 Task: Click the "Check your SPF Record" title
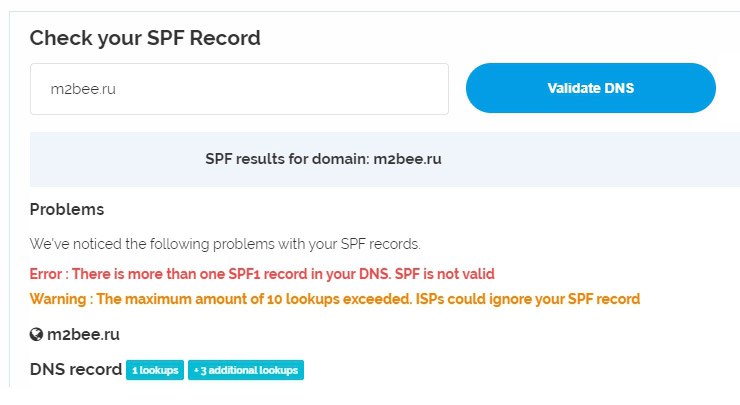[145, 38]
